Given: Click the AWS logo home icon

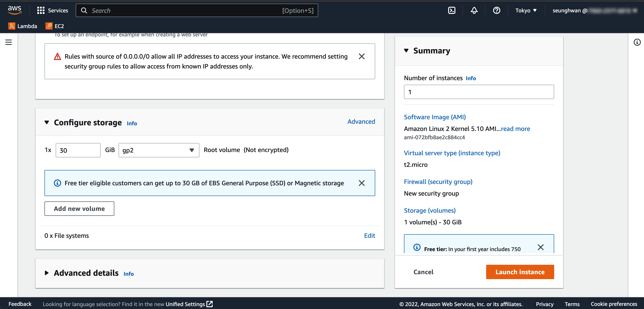Looking at the screenshot, I should point(15,10).
